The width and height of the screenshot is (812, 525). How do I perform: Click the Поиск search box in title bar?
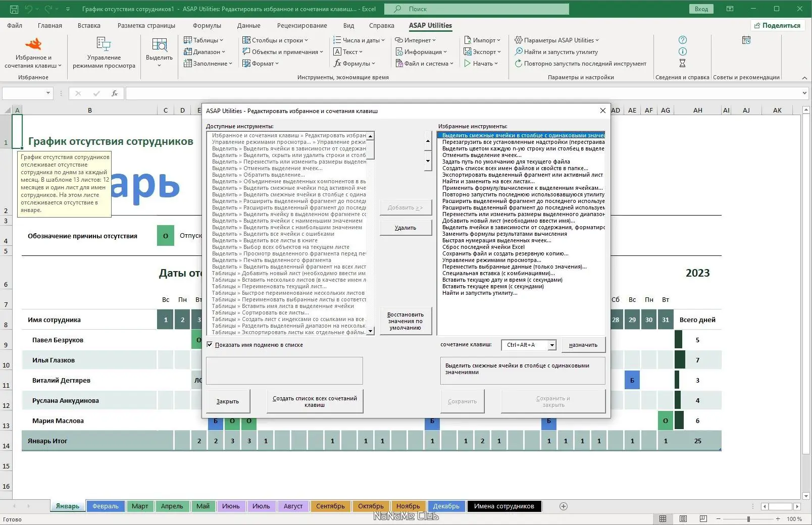tap(476, 9)
